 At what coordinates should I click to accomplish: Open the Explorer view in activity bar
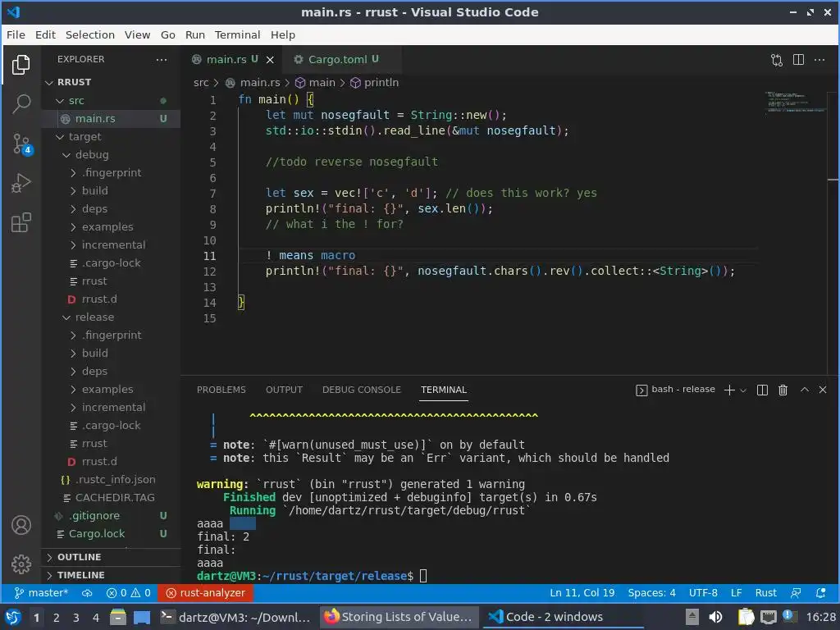click(x=21, y=65)
